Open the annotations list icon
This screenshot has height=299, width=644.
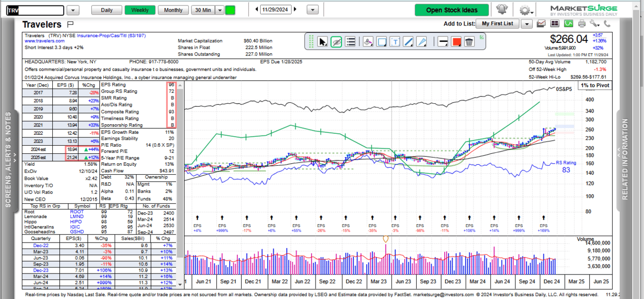coord(350,42)
